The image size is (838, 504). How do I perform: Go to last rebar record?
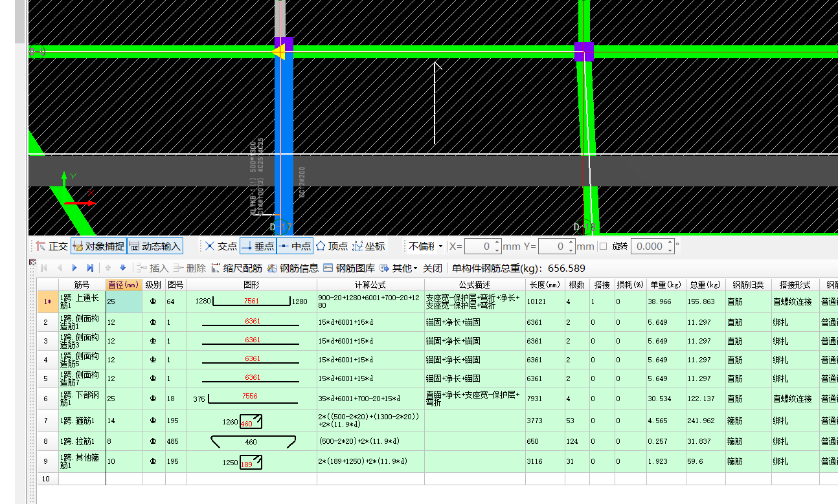90,268
